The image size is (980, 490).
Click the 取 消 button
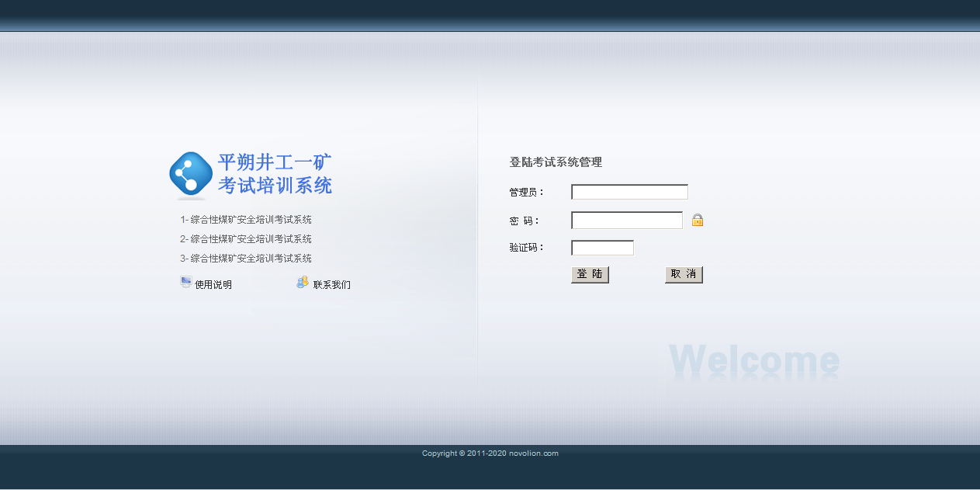684,274
